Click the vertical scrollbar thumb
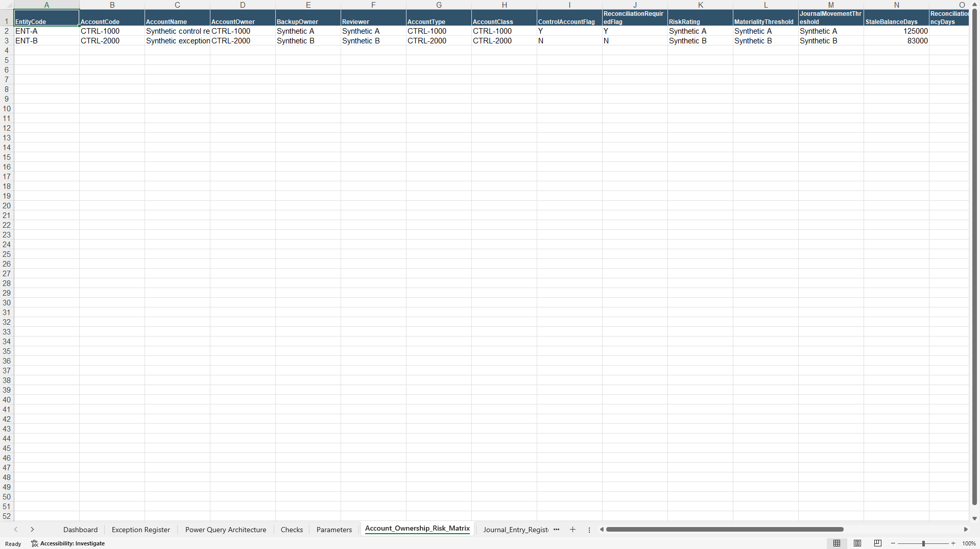The height and width of the screenshot is (549, 980). (x=974, y=256)
